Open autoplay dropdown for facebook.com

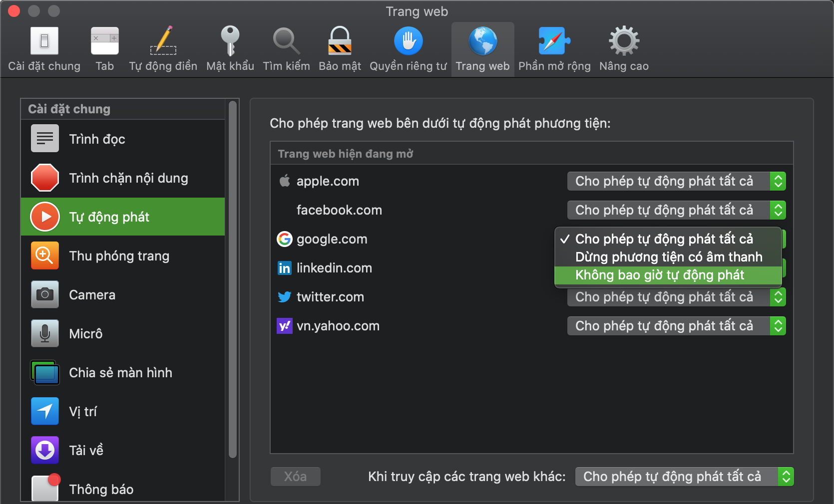676,210
